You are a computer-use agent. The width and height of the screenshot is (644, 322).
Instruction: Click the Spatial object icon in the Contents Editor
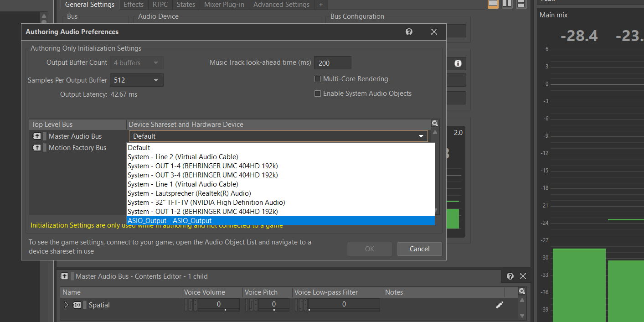point(77,305)
